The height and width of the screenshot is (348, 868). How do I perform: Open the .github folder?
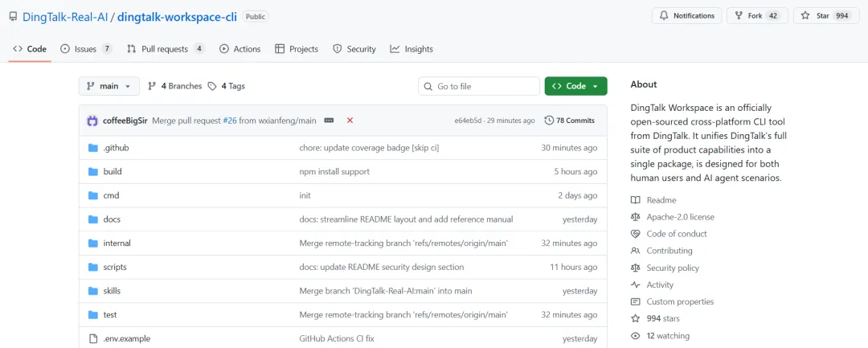tap(117, 148)
